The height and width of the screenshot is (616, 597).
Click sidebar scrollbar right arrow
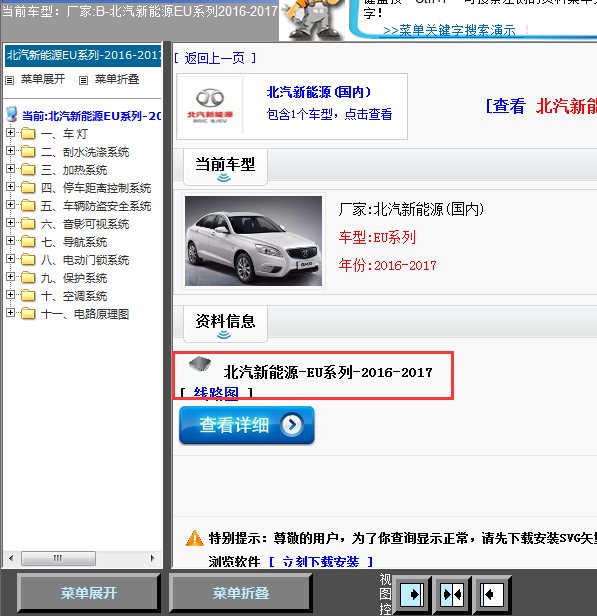[152, 558]
